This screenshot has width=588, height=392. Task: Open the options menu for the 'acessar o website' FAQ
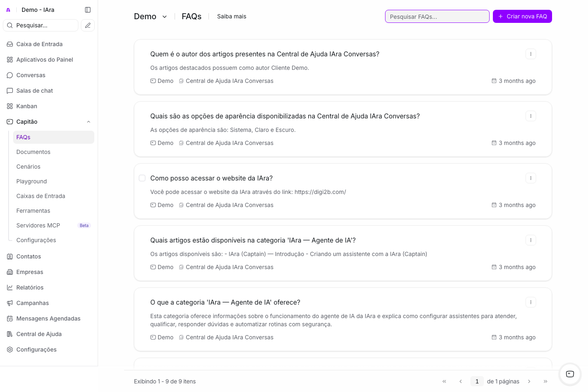pyautogui.click(x=531, y=178)
